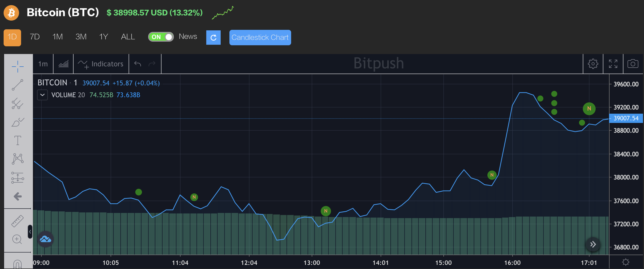Click the blue refresh button
644x269 pixels.
(x=213, y=38)
